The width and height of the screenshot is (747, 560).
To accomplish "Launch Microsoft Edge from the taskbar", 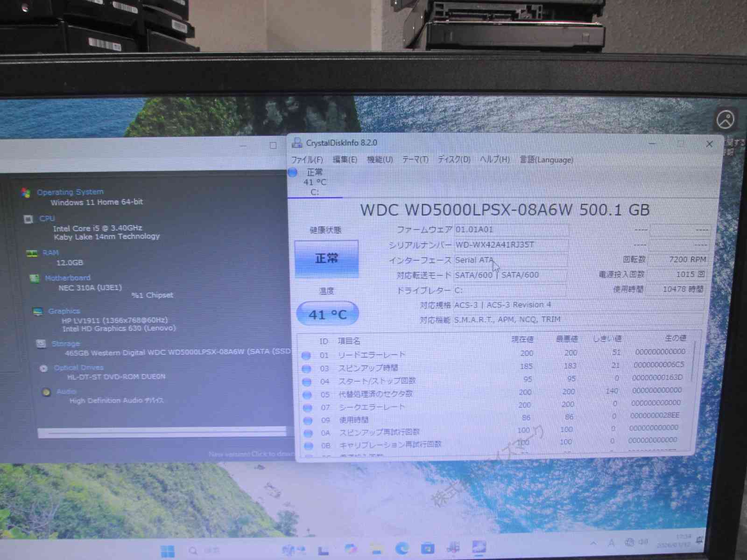I will 402,549.
